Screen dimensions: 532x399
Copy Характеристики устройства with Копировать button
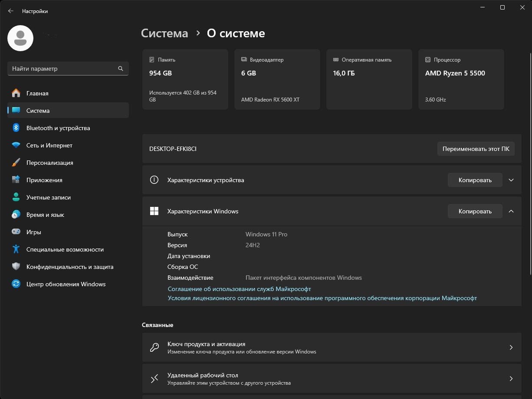pos(475,180)
